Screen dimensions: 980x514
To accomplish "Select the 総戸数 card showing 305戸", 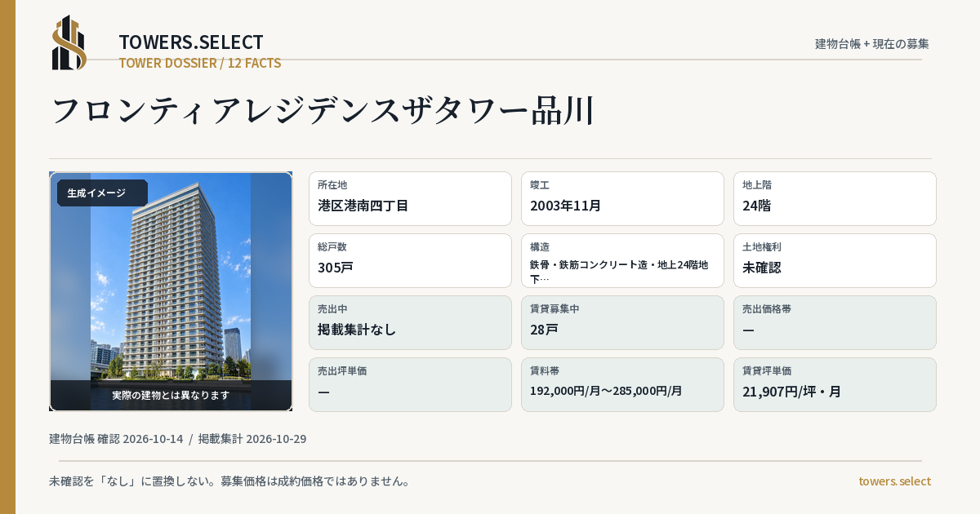I will (x=410, y=260).
